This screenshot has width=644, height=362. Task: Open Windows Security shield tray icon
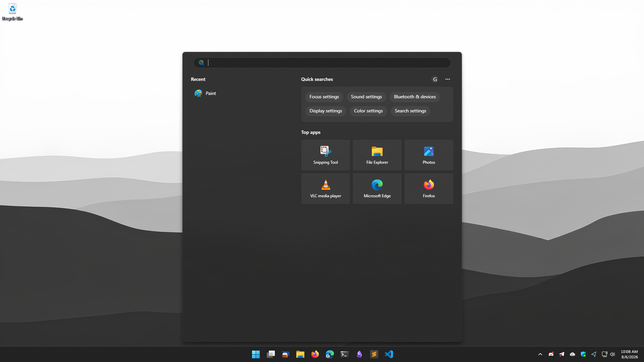pyautogui.click(x=583, y=354)
